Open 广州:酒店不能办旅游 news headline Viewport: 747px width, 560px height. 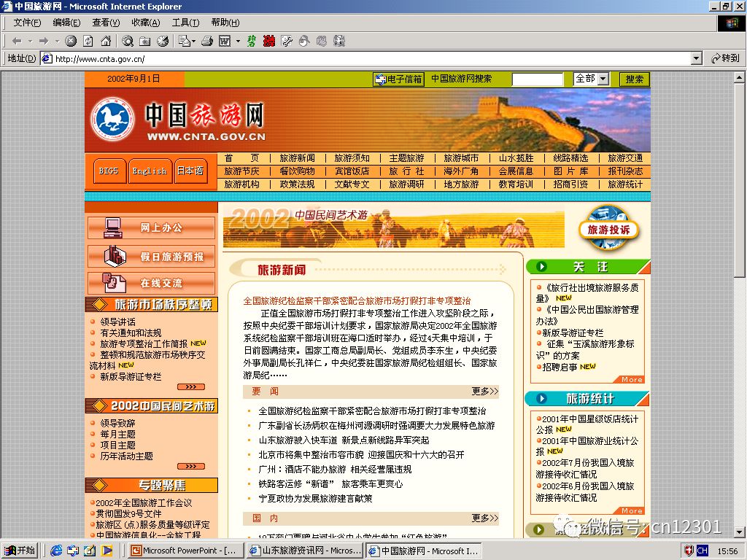tap(335, 470)
